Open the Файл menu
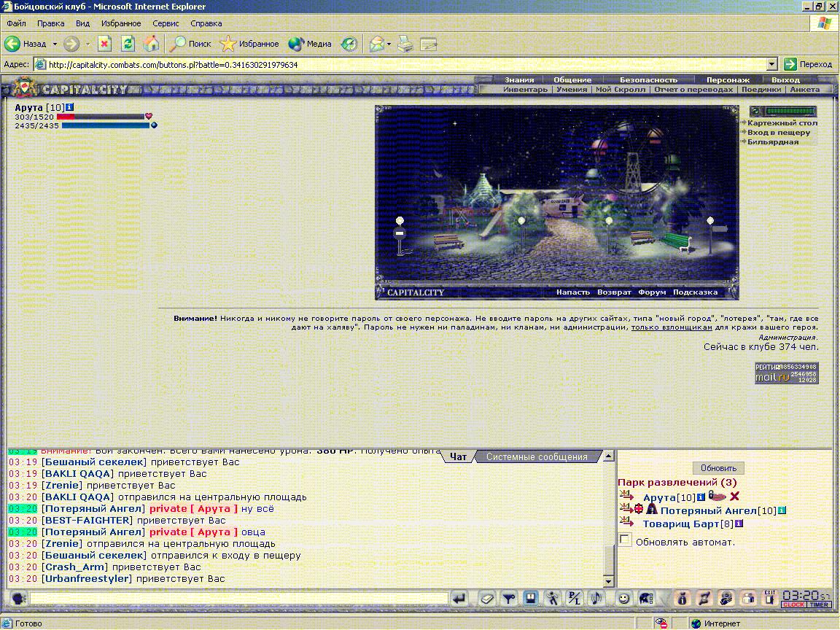This screenshot has width=840, height=630. [x=16, y=23]
